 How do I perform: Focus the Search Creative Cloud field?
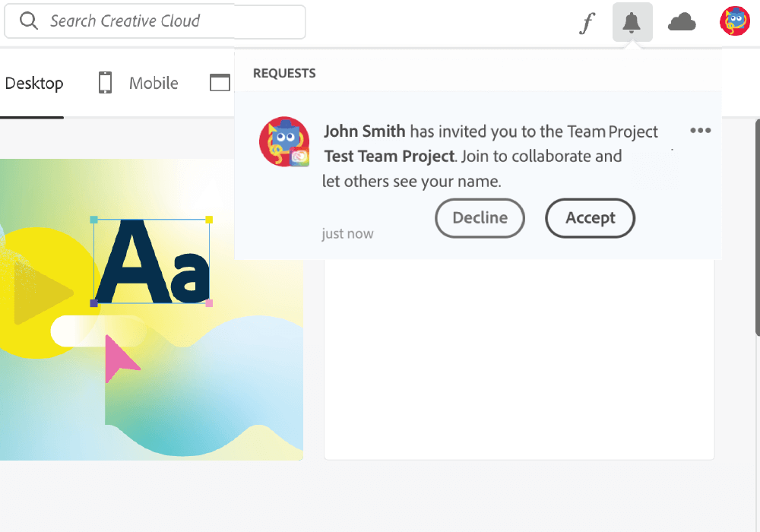(167, 21)
